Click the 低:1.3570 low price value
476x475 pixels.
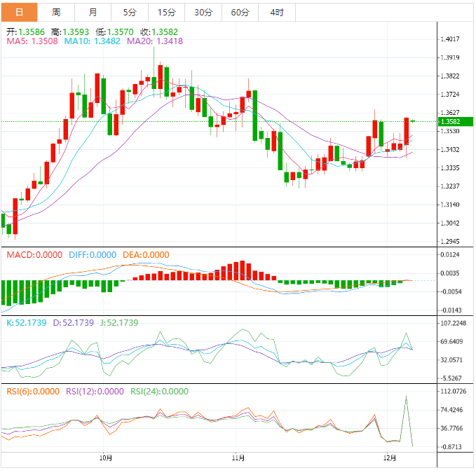[114, 32]
